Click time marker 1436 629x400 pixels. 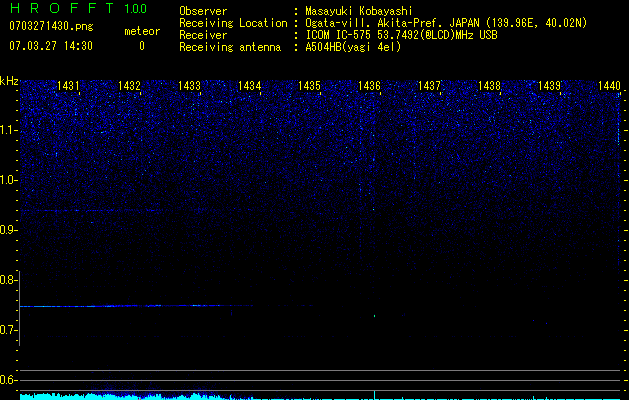pos(369,85)
